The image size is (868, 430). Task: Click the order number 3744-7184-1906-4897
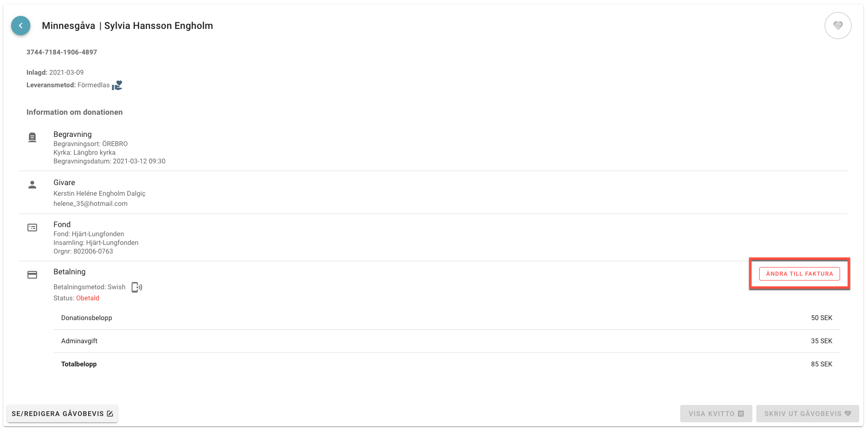pos(62,52)
